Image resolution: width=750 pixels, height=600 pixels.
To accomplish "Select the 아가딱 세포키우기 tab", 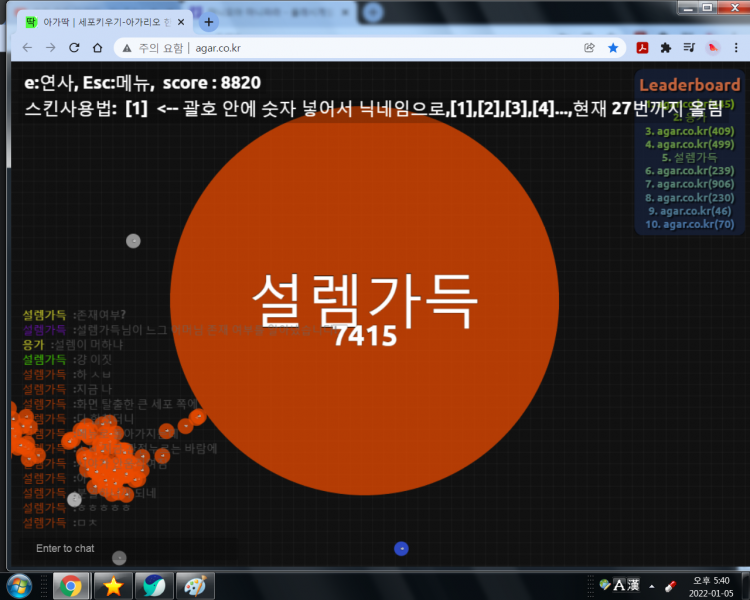I will [105, 22].
